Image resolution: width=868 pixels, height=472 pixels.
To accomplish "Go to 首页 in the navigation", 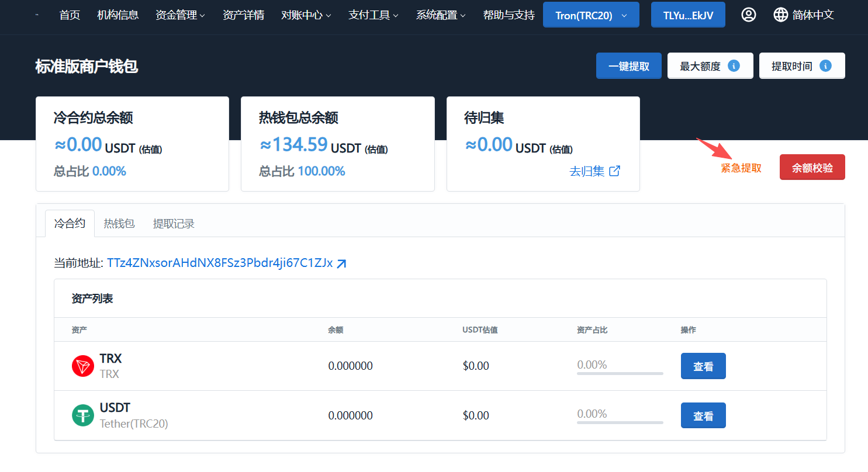I will click(70, 15).
